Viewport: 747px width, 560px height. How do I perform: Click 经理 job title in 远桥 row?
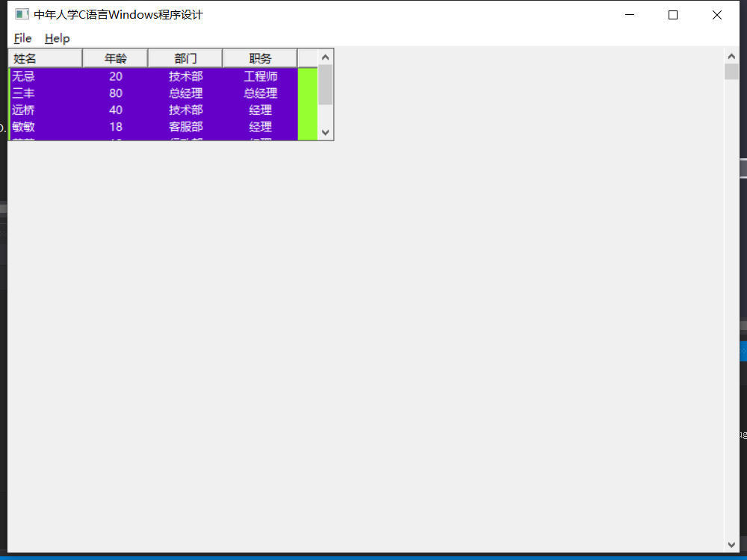(x=261, y=110)
